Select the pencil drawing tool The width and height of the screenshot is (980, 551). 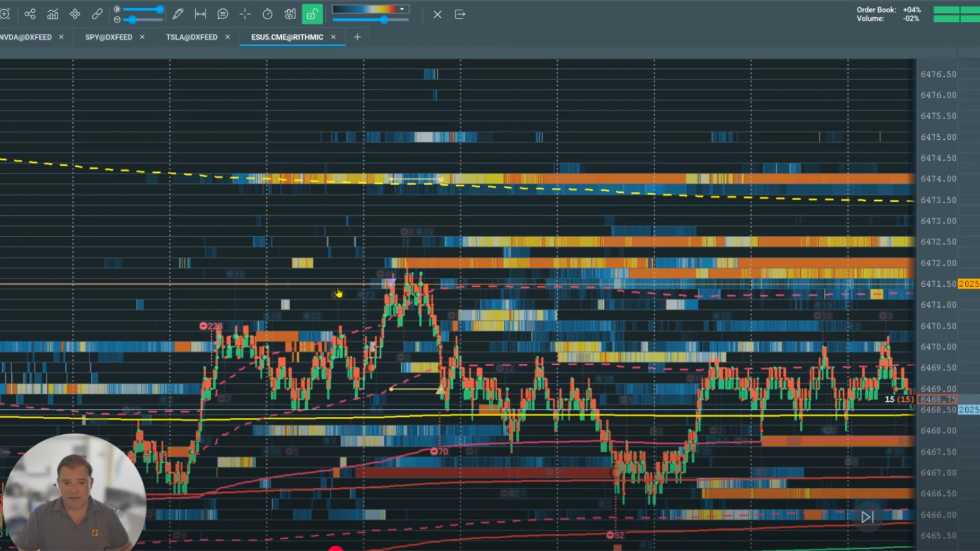(x=178, y=14)
